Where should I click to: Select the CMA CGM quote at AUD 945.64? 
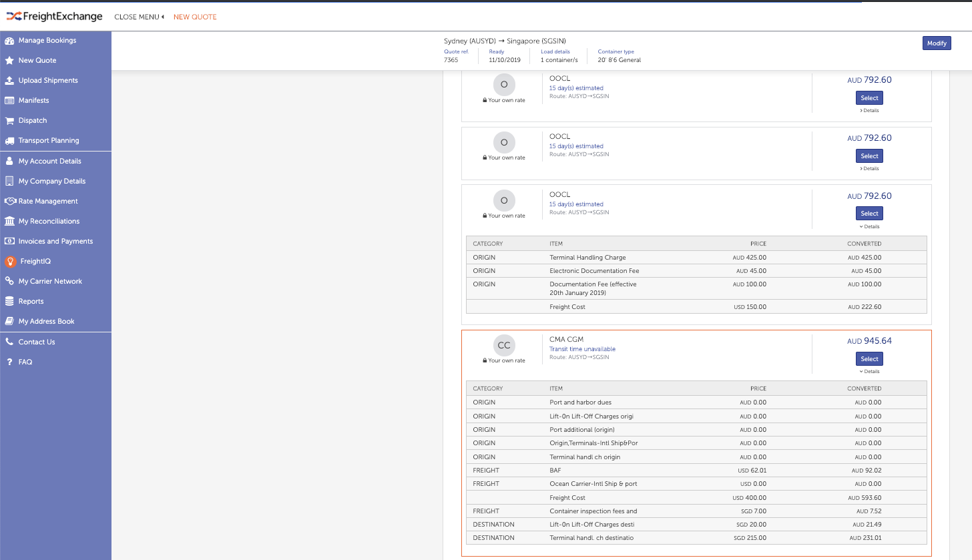tap(869, 358)
